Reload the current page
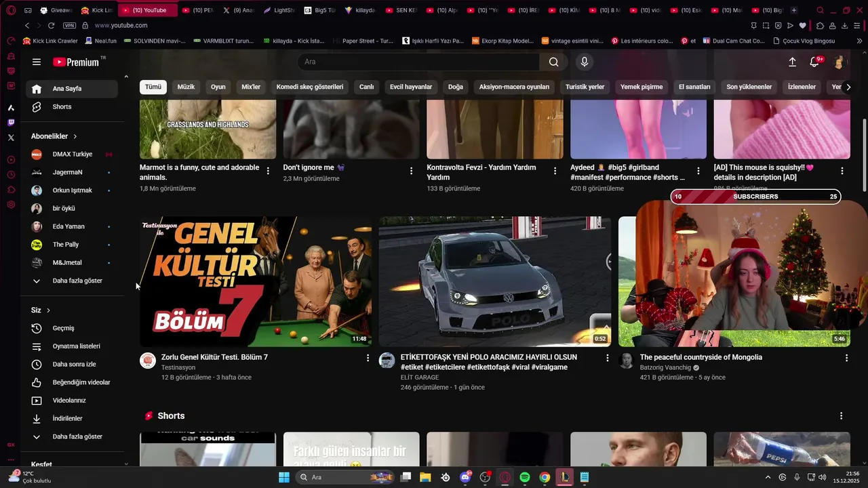Image resolution: width=868 pixels, height=488 pixels. pyautogui.click(x=51, y=25)
